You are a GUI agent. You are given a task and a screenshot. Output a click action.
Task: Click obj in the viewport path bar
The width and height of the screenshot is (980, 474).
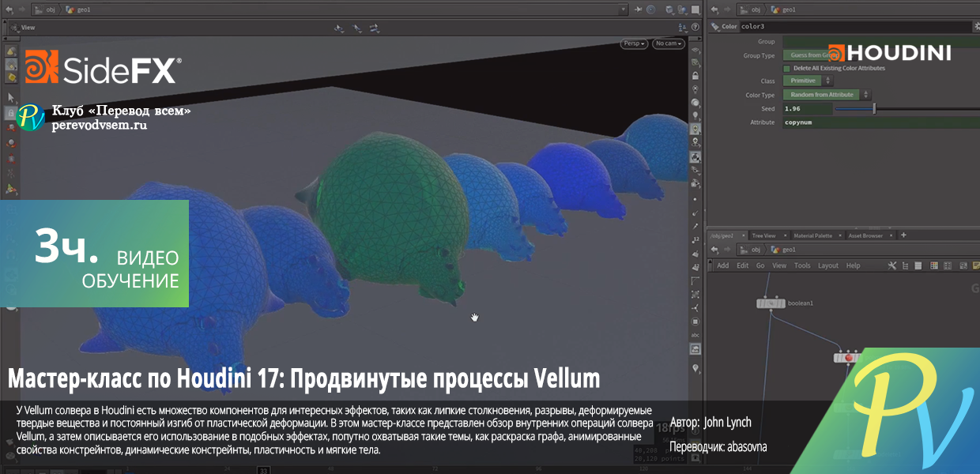pyautogui.click(x=45, y=9)
